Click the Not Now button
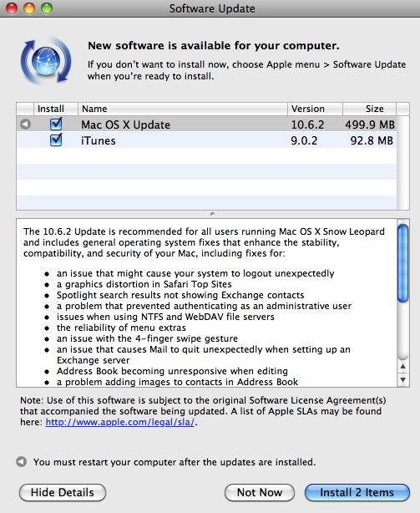This screenshot has height=513, width=420. click(260, 492)
